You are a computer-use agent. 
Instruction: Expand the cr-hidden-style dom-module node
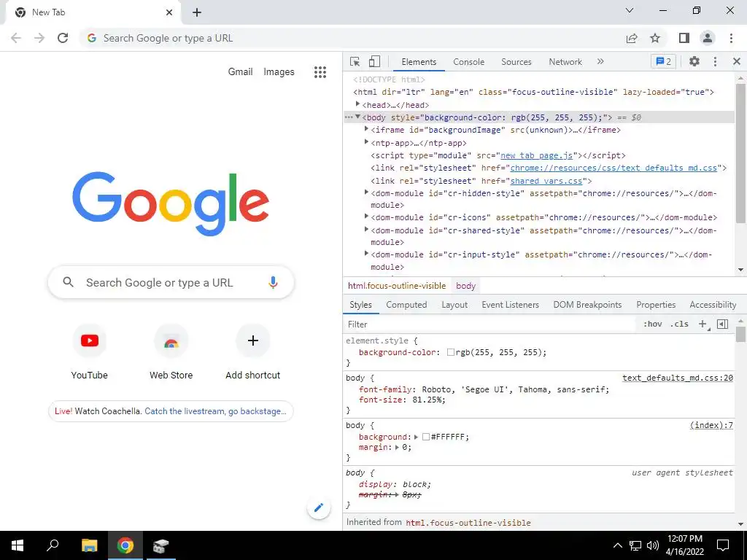pyautogui.click(x=366, y=192)
